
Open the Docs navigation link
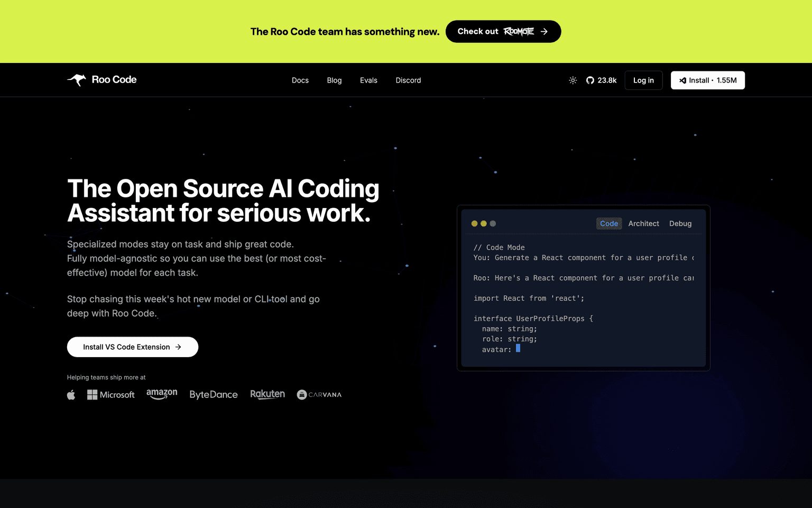click(300, 80)
